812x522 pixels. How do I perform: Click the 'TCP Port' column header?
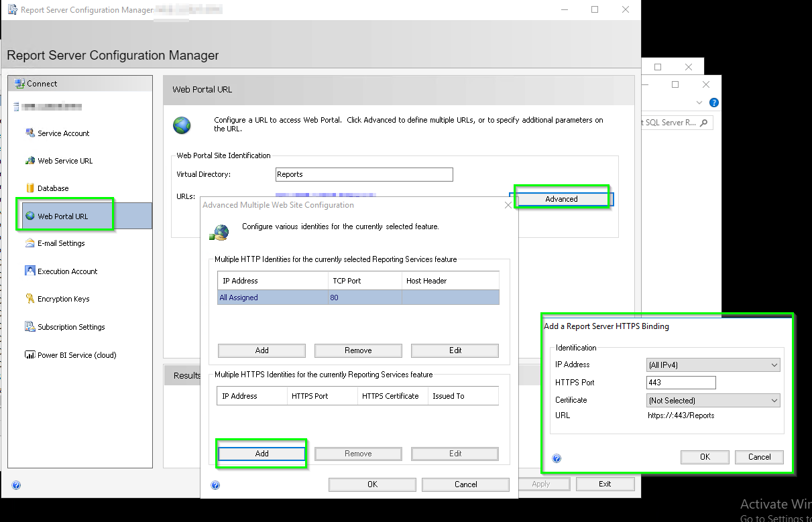[x=365, y=281]
